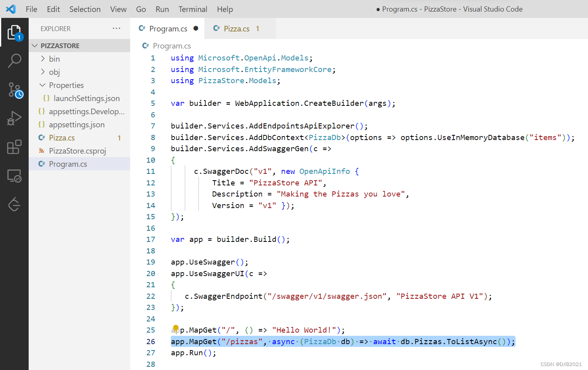
Task: Open Explorer more actions ellipsis
Action: [x=116, y=28]
